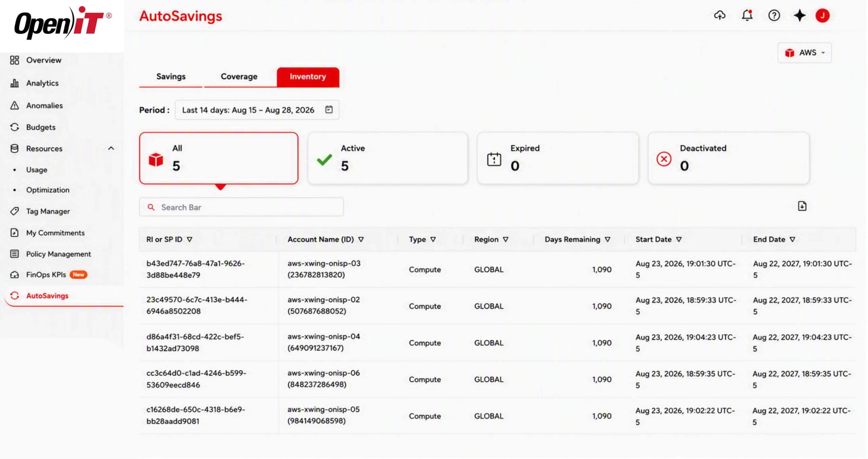Screen dimensions: 868x459
Task: Open Analytics from the sidebar
Action: pyautogui.click(x=42, y=83)
